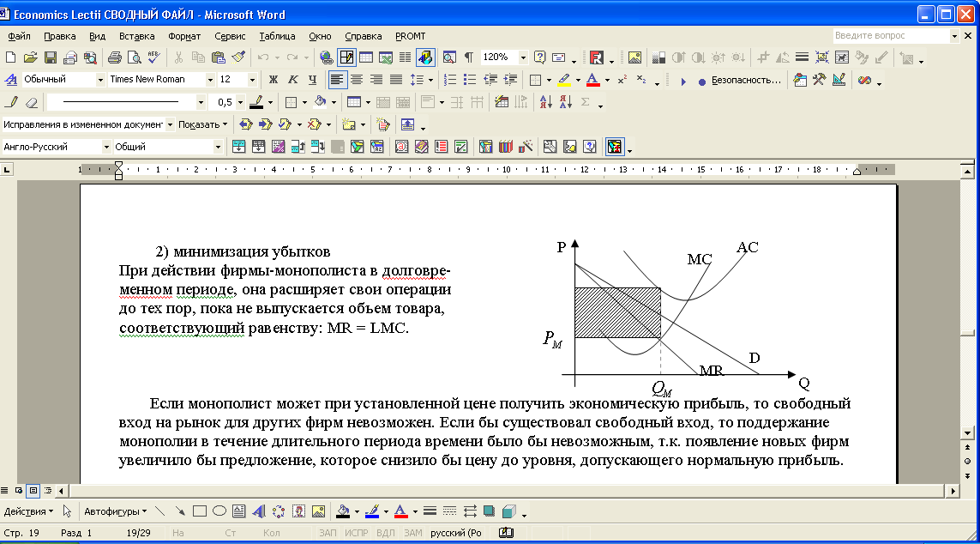Open the Tables and Borders toolbar
Image resolution: width=980 pixels, height=544 pixels.
pyautogui.click(x=346, y=57)
